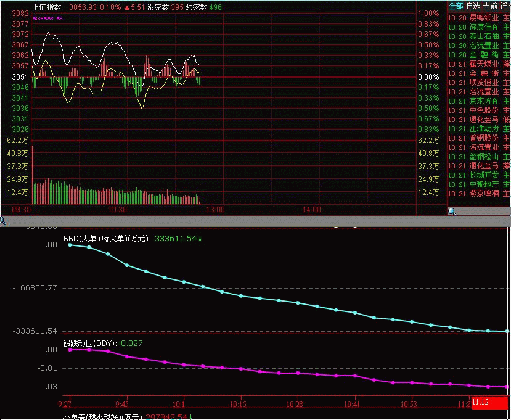Viewport: 511px width, 420px height.
Task: Click the 泰山石油 alert row
Action: (479, 36)
